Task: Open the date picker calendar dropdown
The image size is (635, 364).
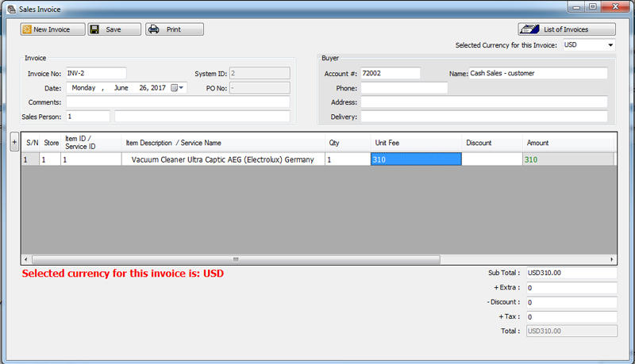Action: point(177,88)
